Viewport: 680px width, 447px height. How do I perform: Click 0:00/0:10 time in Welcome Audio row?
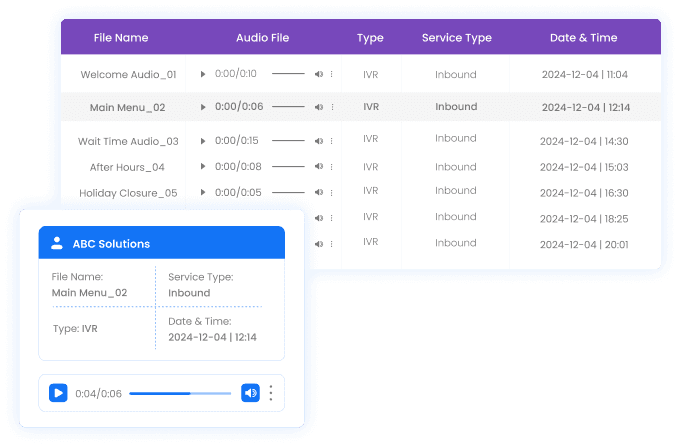[x=235, y=74]
